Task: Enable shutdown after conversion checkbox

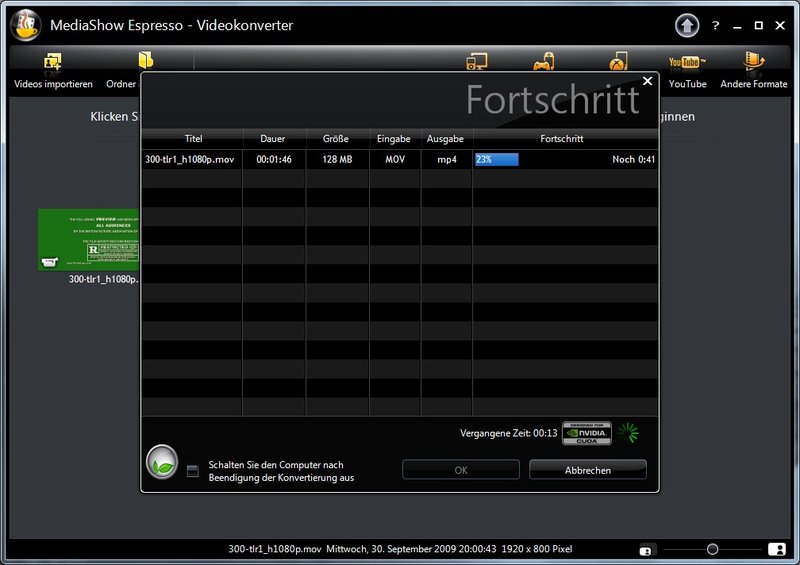Action: (x=192, y=471)
